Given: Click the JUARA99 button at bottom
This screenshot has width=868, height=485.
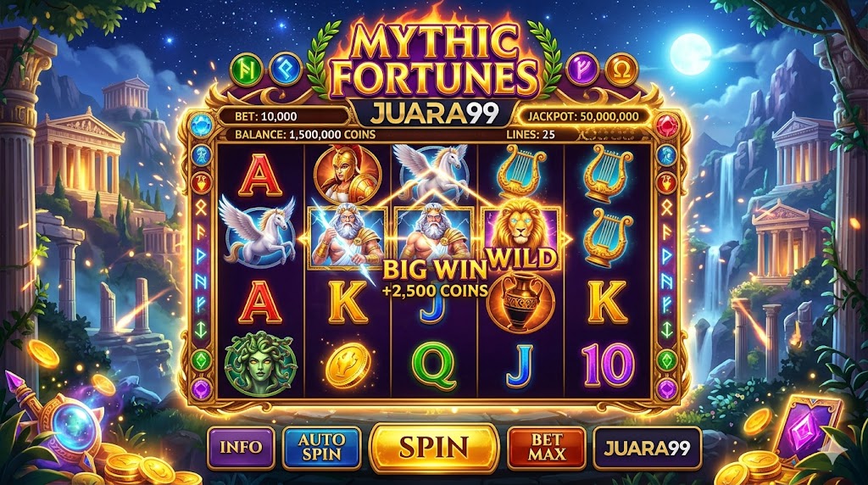Looking at the screenshot, I should tap(647, 448).
